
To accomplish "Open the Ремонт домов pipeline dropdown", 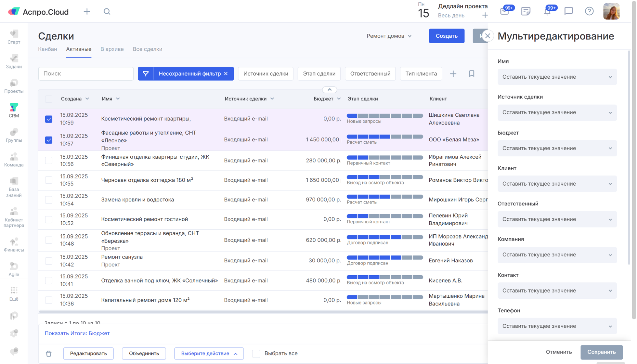I will [389, 36].
